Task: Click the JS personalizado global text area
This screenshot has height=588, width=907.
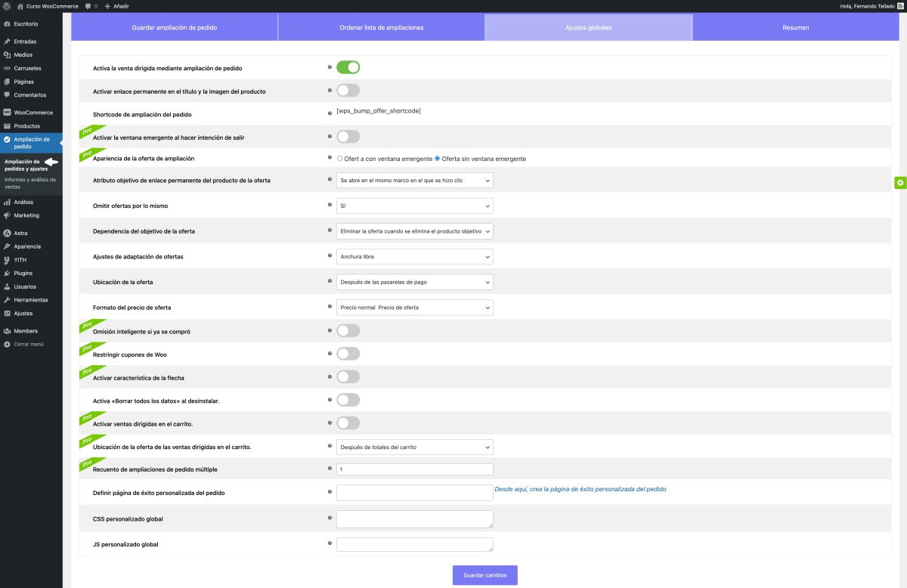Action: 414,544
